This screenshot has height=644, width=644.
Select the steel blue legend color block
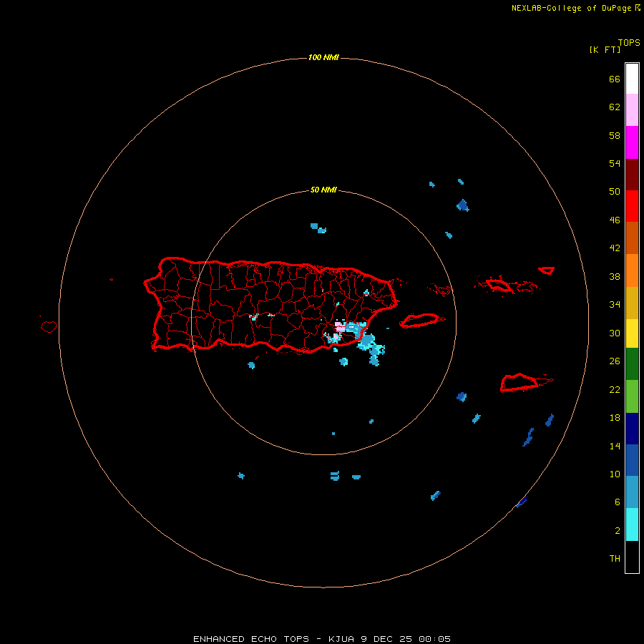632,492
